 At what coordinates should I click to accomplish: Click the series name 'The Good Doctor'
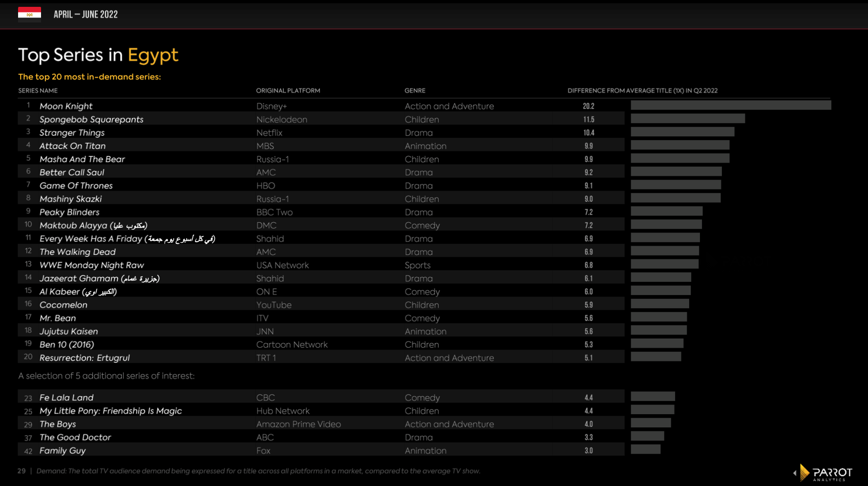click(75, 437)
